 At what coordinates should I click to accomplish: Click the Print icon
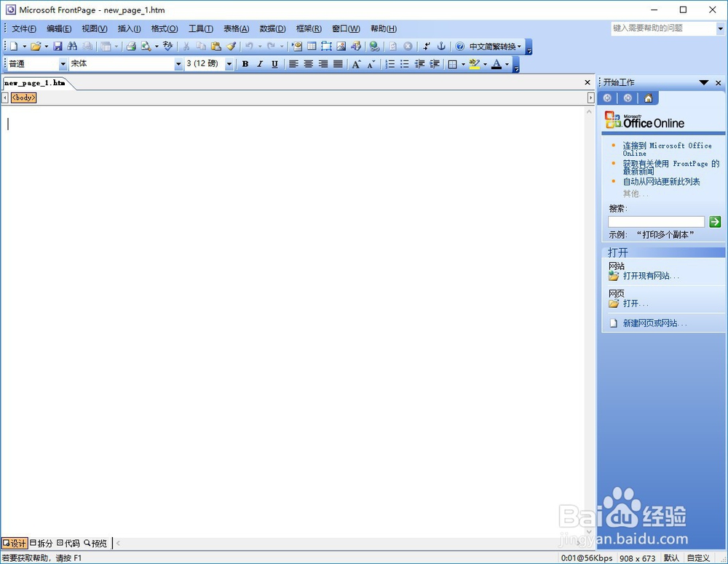[131, 46]
